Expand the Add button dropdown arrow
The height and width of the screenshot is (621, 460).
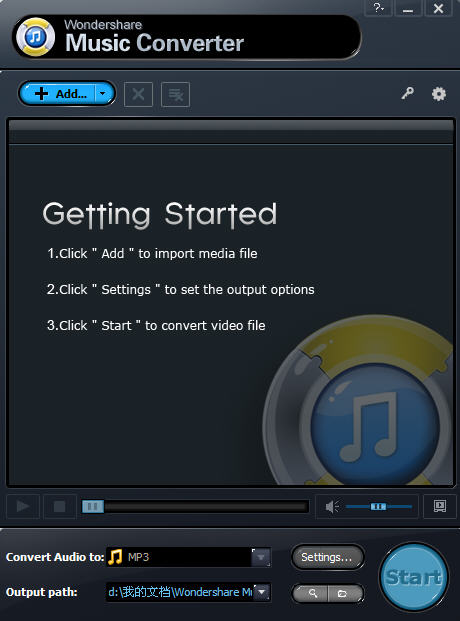tap(104, 94)
